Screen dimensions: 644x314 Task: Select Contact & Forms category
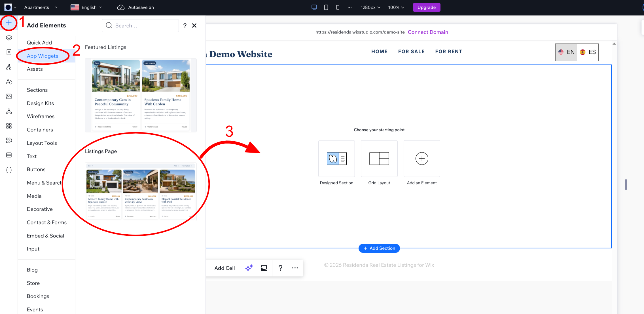coord(47,222)
